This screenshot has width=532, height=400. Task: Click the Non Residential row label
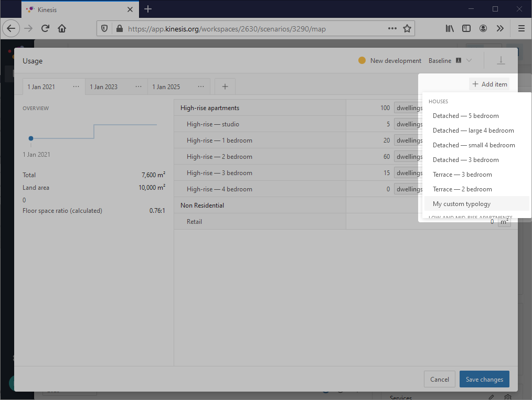(202, 206)
